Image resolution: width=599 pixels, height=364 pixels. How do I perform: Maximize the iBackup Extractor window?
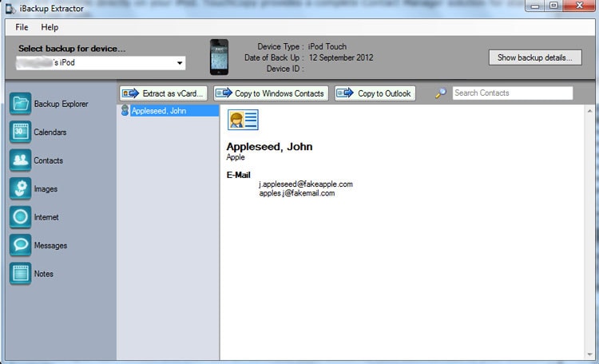point(553,6)
